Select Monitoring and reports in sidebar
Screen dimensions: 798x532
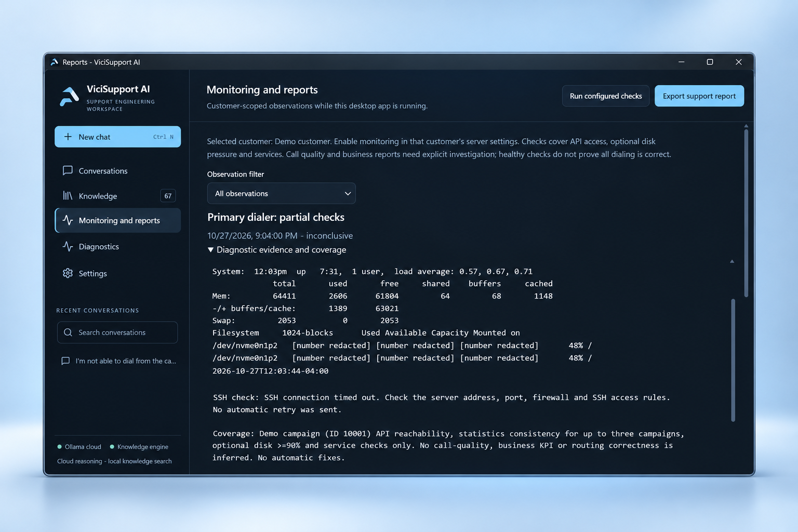(x=118, y=221)
